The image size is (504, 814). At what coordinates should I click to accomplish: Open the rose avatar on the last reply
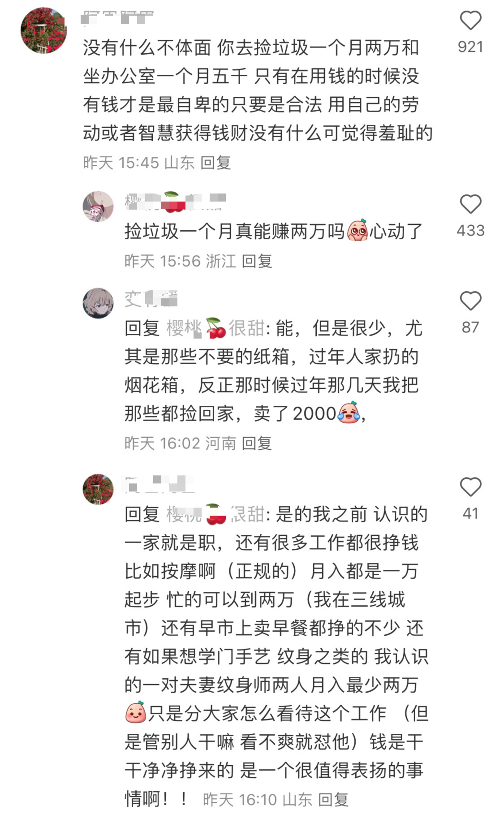click(98, 489)
